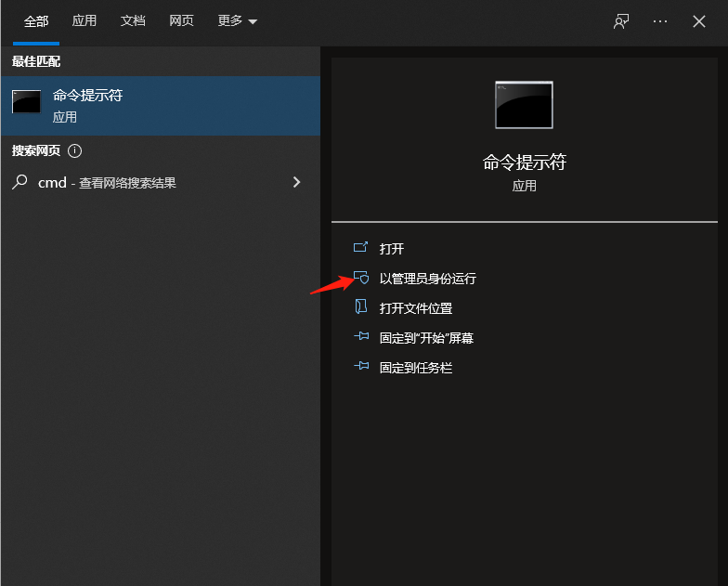Select 打开 action

[x=392, y=249]
